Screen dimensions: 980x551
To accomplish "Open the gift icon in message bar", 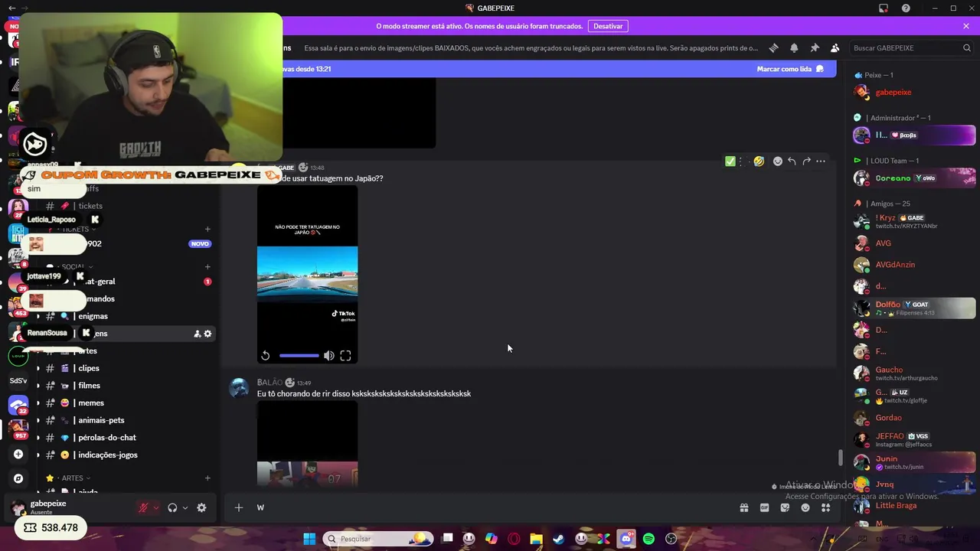I will [743, 507].
